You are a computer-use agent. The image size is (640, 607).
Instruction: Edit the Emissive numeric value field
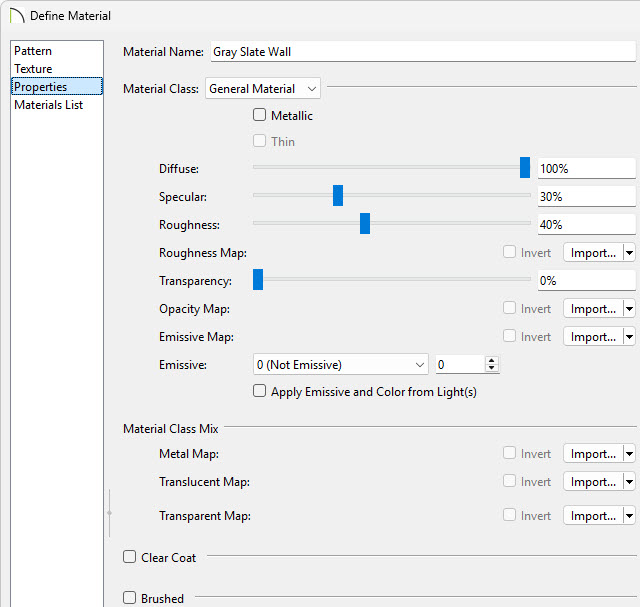click(460, 365)
